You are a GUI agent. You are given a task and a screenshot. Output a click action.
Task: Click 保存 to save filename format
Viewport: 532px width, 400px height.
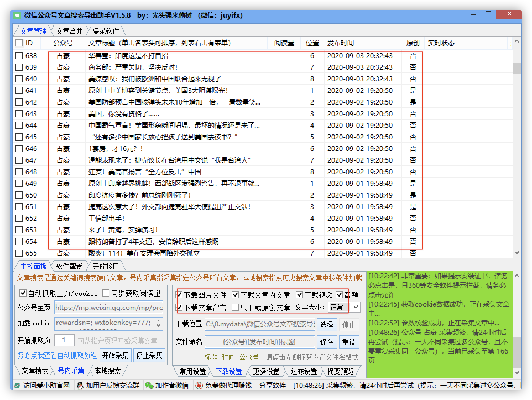(x=327, y=342)
